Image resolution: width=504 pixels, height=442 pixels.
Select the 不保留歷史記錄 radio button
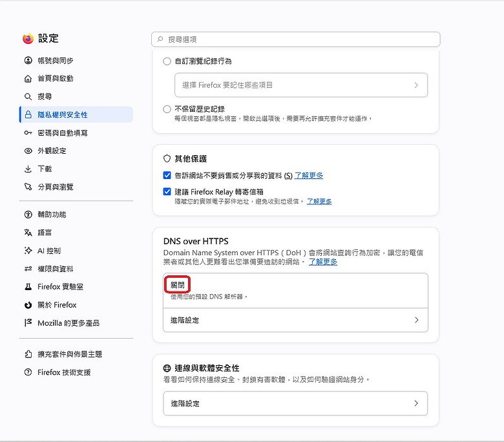click(x=167, y=109)
